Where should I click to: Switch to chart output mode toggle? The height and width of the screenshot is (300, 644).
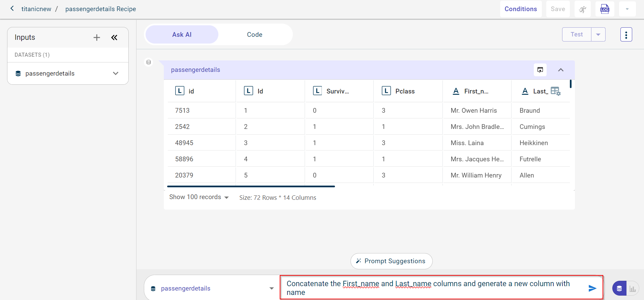(633, 289)
